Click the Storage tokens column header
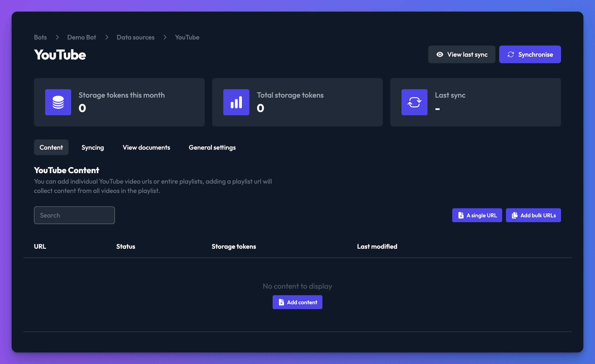The image size is (595, 364). [x=234, y=246]
